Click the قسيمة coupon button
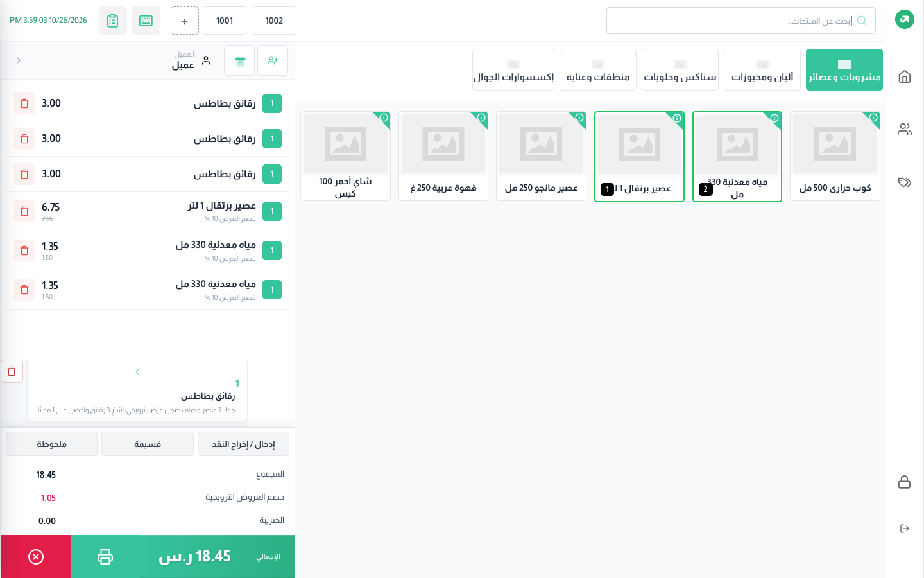 coord(148,444)
